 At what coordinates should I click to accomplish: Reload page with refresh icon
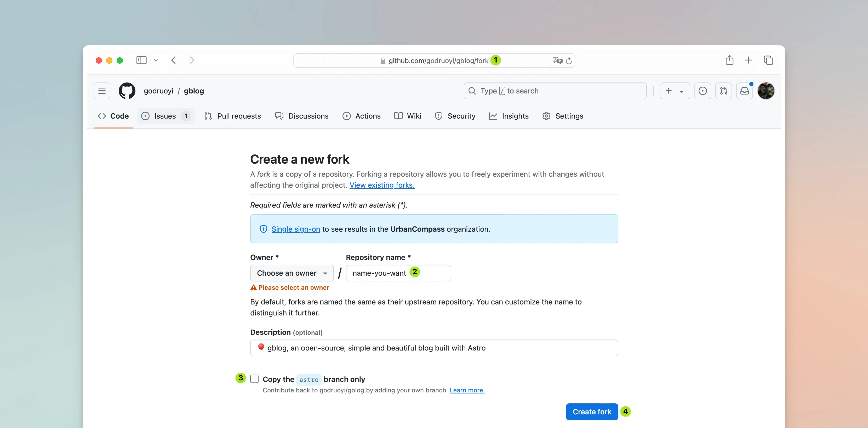click(x=569, y=61)
